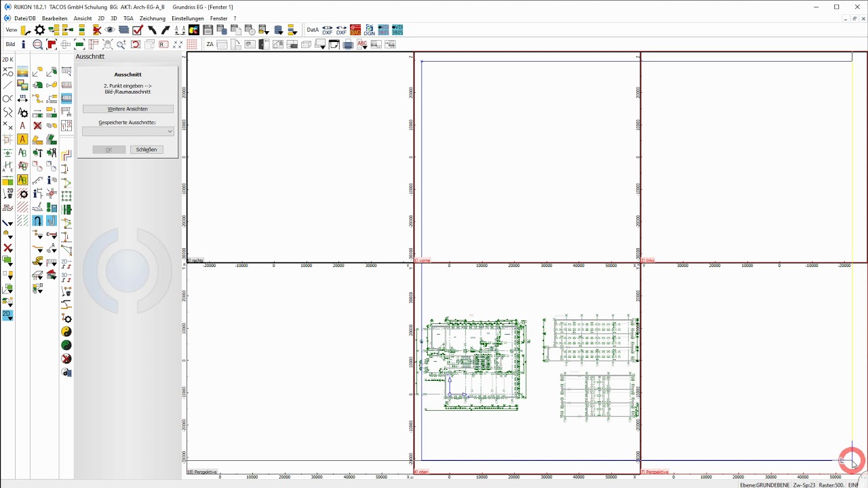Click the printer icon in the toolbar

348,44
